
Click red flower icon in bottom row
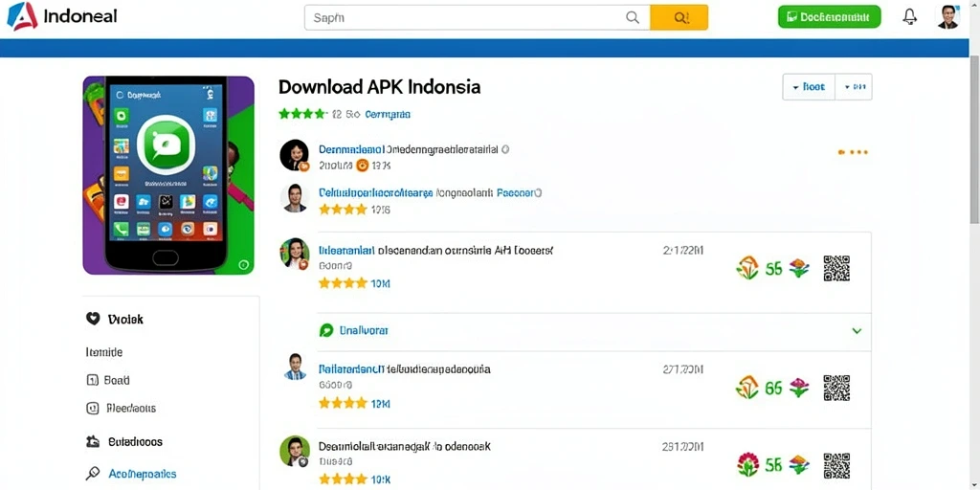pyautogui.click(x=747, y=465)
